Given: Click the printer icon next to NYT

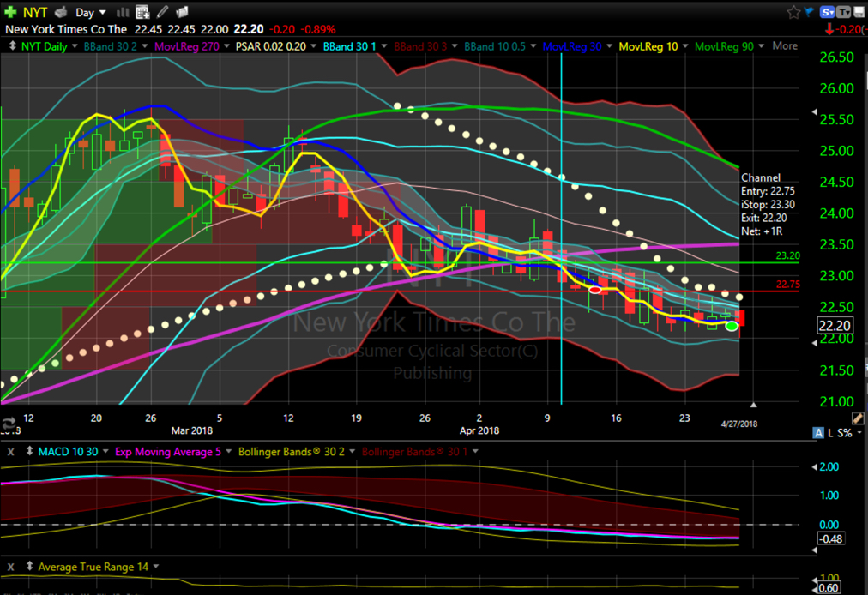Looking at the screenshot, I should [62, 12].
